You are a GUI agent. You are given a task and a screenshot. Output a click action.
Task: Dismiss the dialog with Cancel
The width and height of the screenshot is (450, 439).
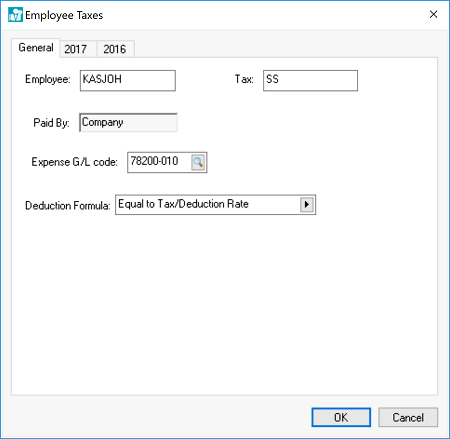pos(408,417)
